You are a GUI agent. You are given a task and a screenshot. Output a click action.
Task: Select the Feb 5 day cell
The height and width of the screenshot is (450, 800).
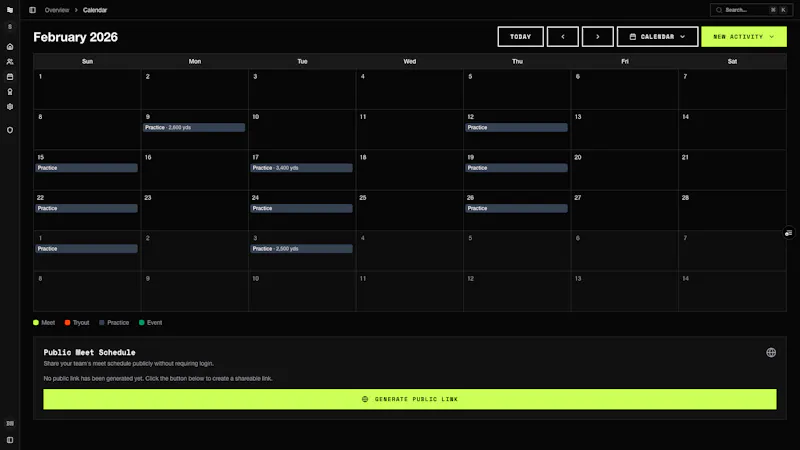tap(517, 89)
